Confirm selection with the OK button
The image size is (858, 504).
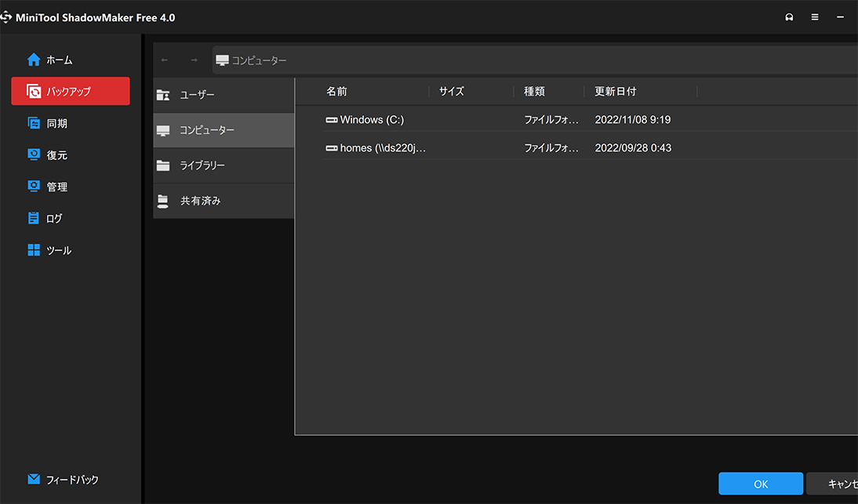pyautogui.click(x=761, y=484)
